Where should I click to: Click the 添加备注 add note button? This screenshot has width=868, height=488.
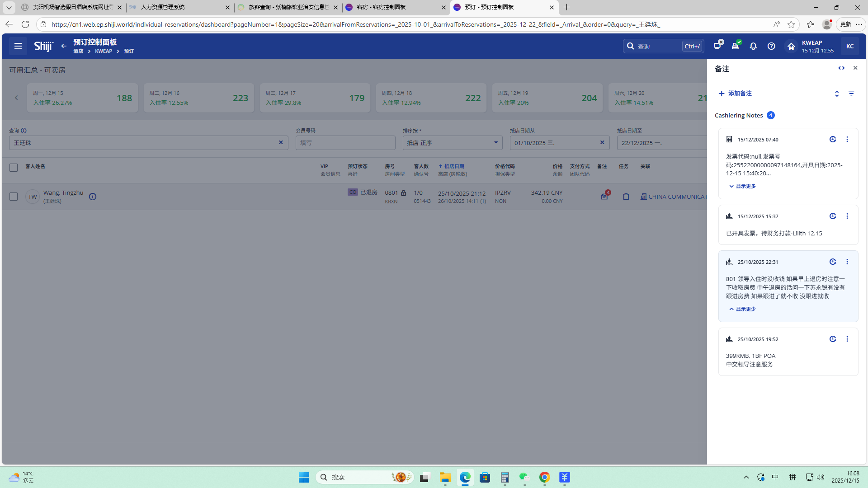tap(735, 94)
